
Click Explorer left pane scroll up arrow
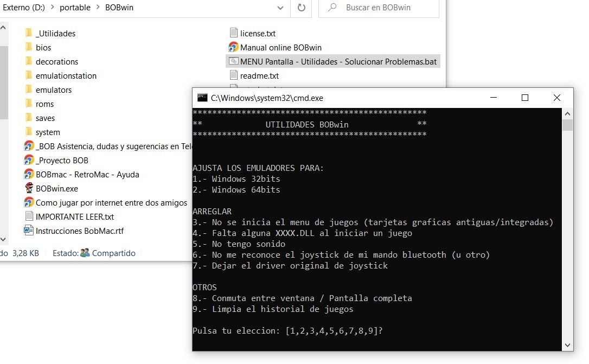(3, 28)
